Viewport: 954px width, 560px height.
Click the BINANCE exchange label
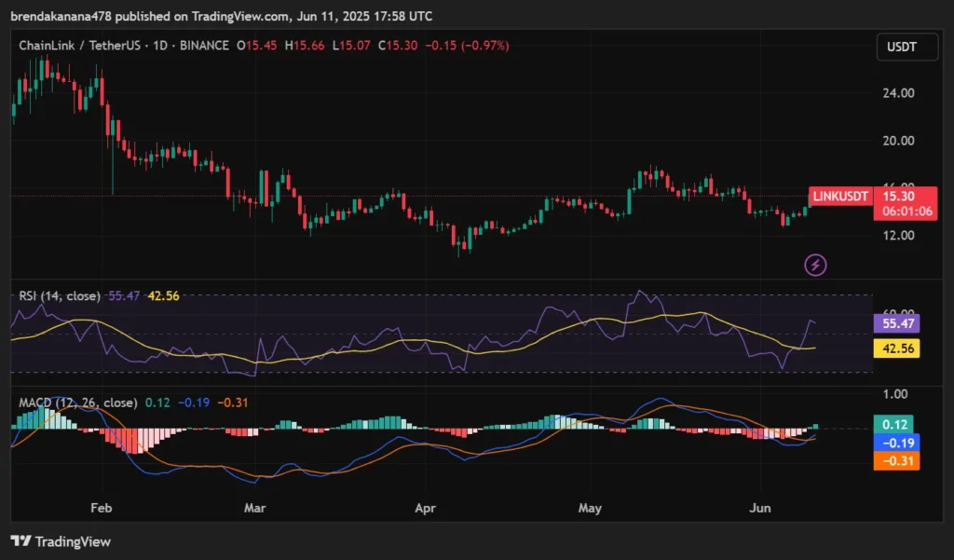pos(204,46)
